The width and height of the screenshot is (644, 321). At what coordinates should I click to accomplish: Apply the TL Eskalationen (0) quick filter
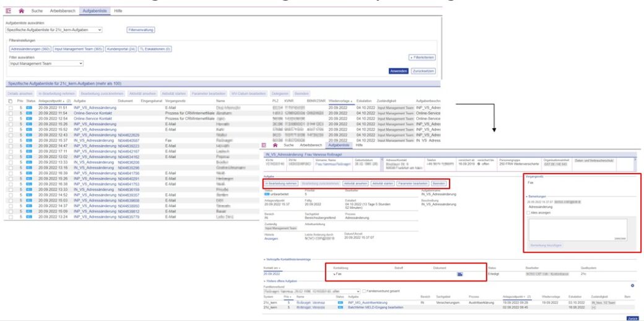pyautogui.click(x=155, y=49)
